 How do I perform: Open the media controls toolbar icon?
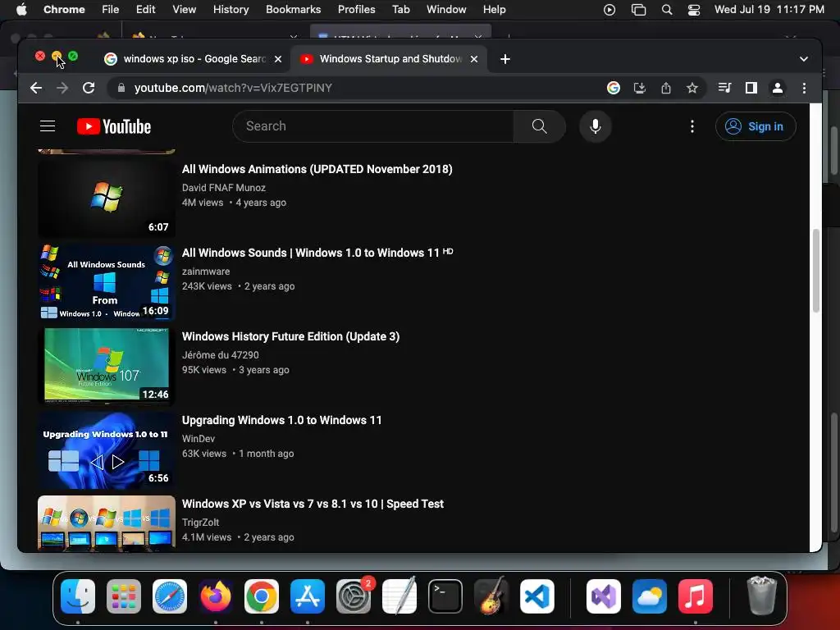pyautogui.click(x=724, y=88)
